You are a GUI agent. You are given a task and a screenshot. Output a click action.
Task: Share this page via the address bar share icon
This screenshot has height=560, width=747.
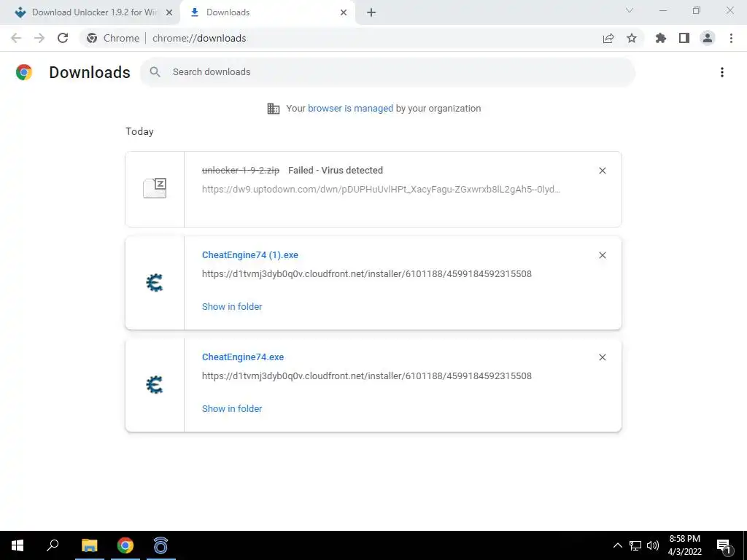tap(608, 39)
